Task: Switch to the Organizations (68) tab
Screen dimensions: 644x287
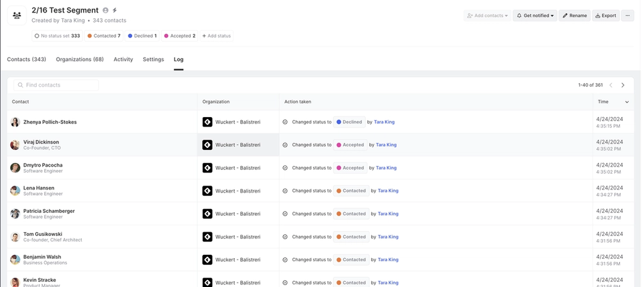Action: click(x=80, y=59)
